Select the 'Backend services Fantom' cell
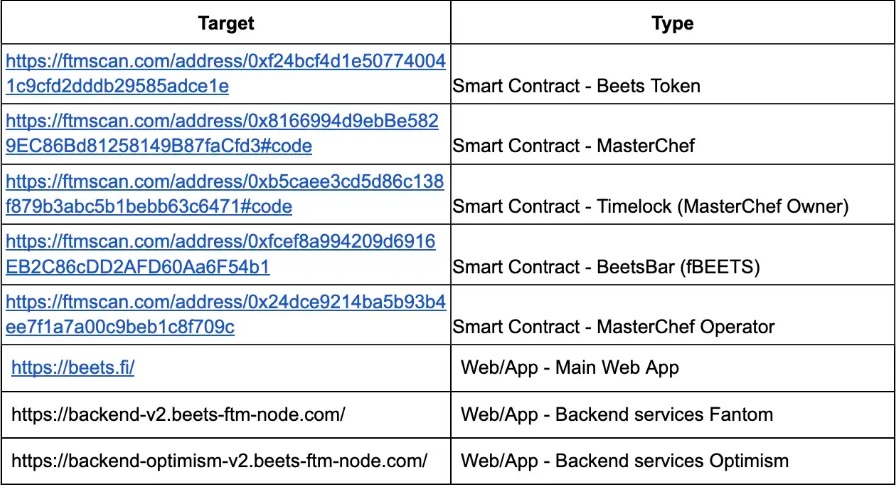Viewport: 896px width, 486px height. point(673,415)
